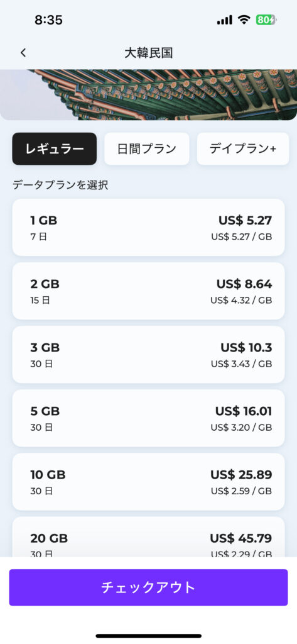Tap the US$ 5.27 price
The image size is (297, 644).
245,221
